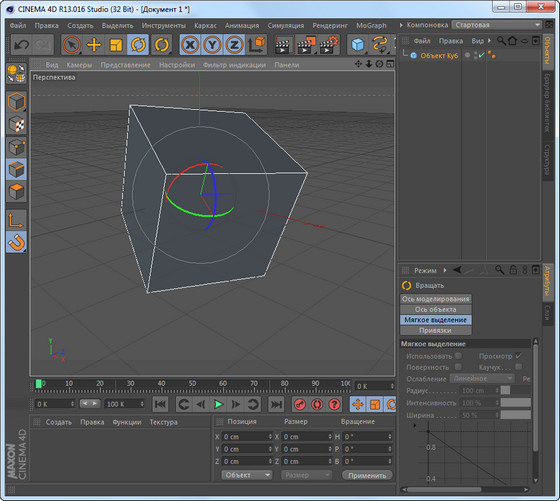Open viewport Фильтр индикации menu
Screen dimensions: 560x501
[234, 65]
